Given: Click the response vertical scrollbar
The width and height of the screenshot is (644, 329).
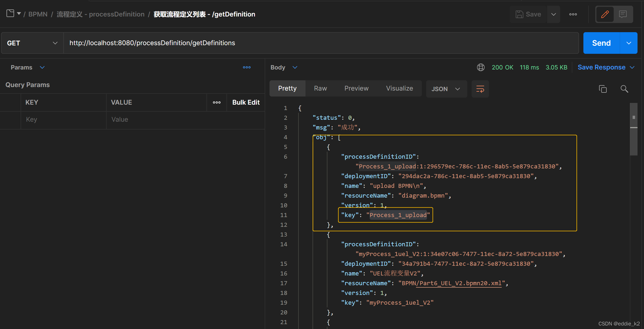Looking at the screenshot, I should (x=633, y=129).
